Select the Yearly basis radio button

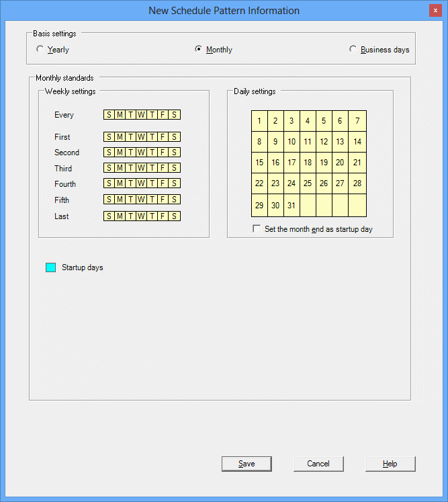(x=40, y=50)
